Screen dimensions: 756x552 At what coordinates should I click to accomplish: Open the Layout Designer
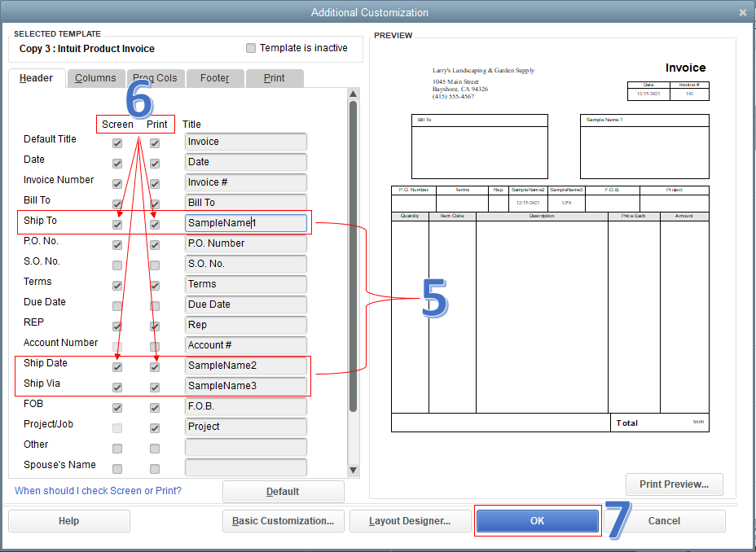[410, 521]
